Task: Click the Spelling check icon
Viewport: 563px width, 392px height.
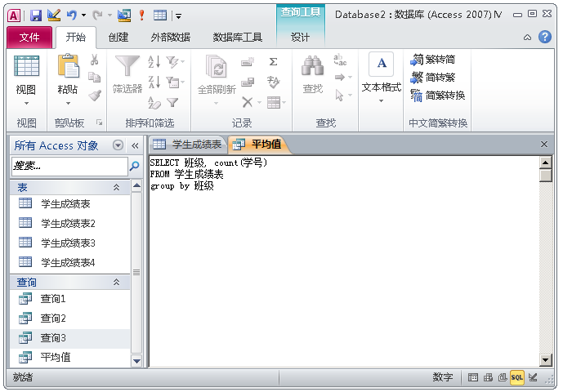Action: pyautogui.click(x=273, y=82)
